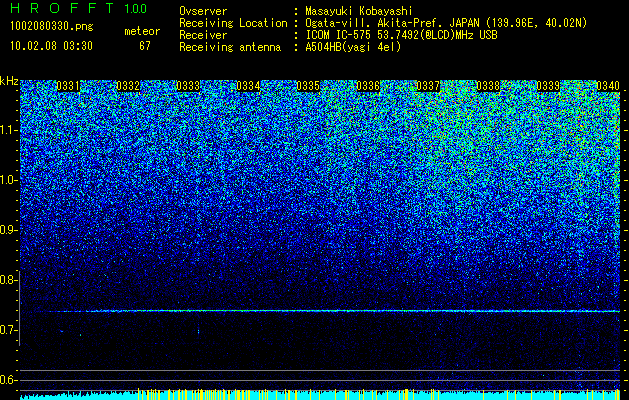Click the date stamp 10.02.08 03:30
The width and height of the screenshot is (629, 400).
coord(52,46)
